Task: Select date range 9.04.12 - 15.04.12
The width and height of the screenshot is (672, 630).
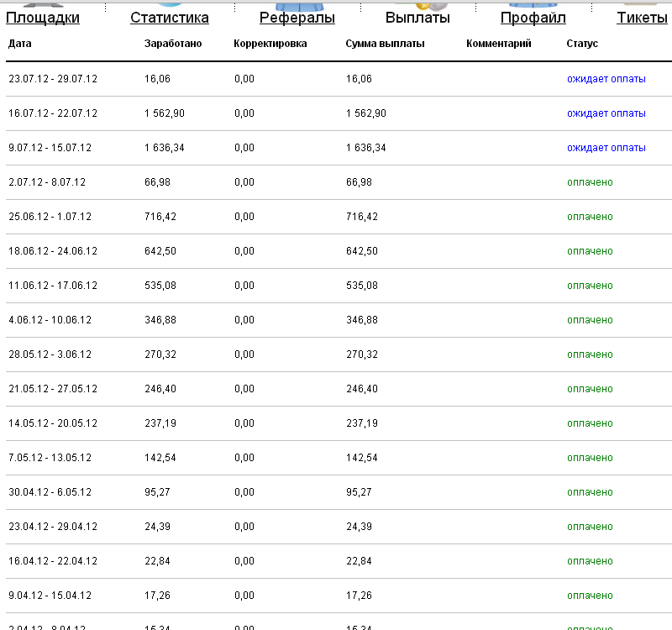Action: (x=50, y=596)
